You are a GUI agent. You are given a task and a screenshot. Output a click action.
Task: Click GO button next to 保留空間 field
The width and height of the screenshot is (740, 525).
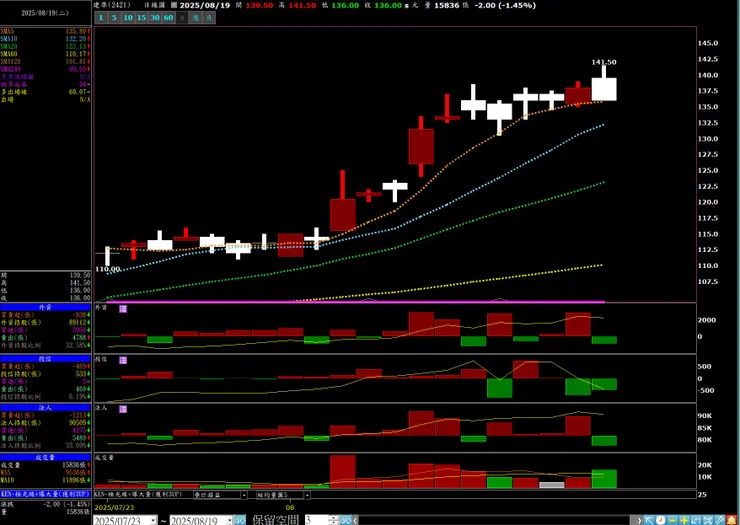point(346,520)
